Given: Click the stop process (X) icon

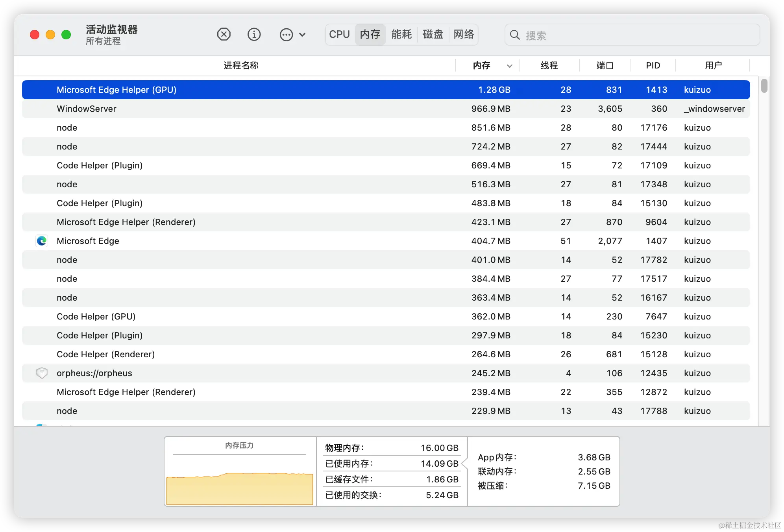Looking at the screenshot, I should 224,35.
